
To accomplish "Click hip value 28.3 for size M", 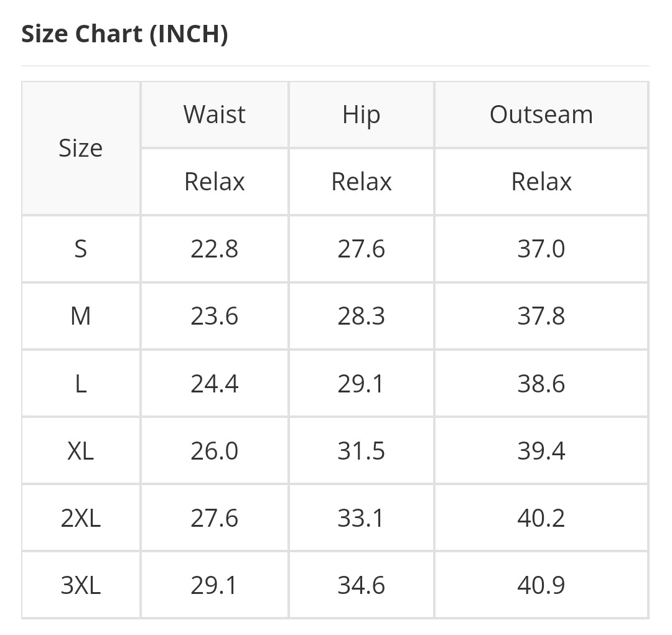I will coord(362,316).
